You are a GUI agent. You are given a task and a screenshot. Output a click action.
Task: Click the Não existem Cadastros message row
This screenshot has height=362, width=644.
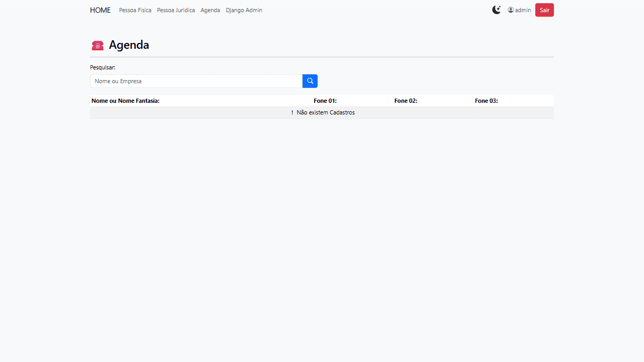[x=325, y=112]
